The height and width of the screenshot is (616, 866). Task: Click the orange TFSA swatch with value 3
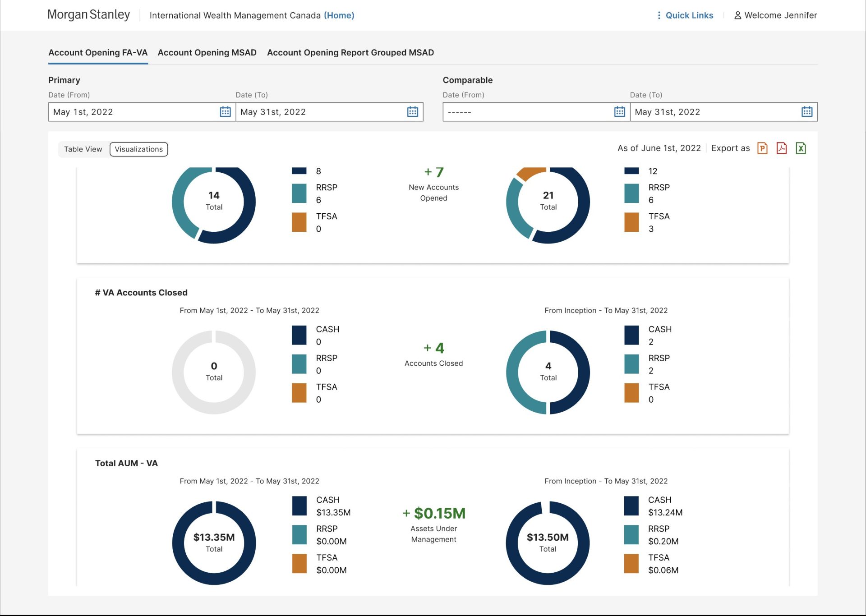[x=631, y=222]
